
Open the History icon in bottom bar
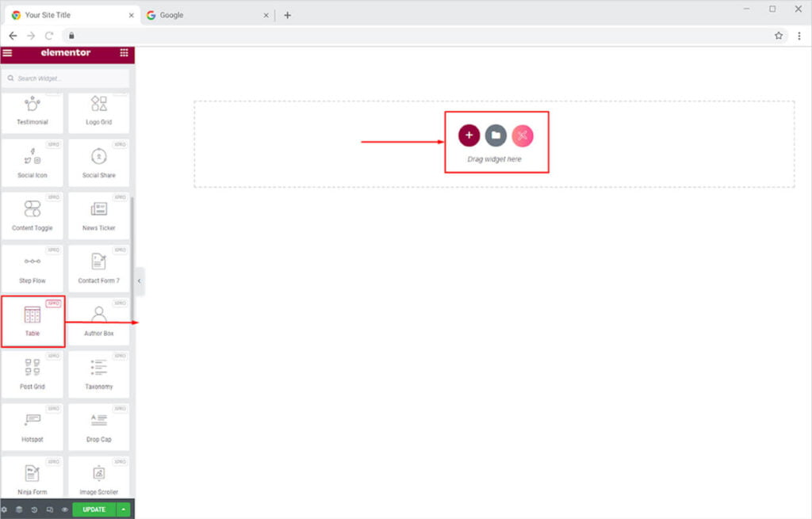[34, 509]
